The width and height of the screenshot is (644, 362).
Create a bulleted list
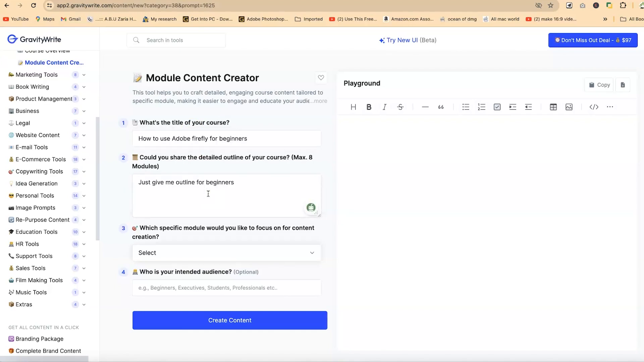[466, 107]
